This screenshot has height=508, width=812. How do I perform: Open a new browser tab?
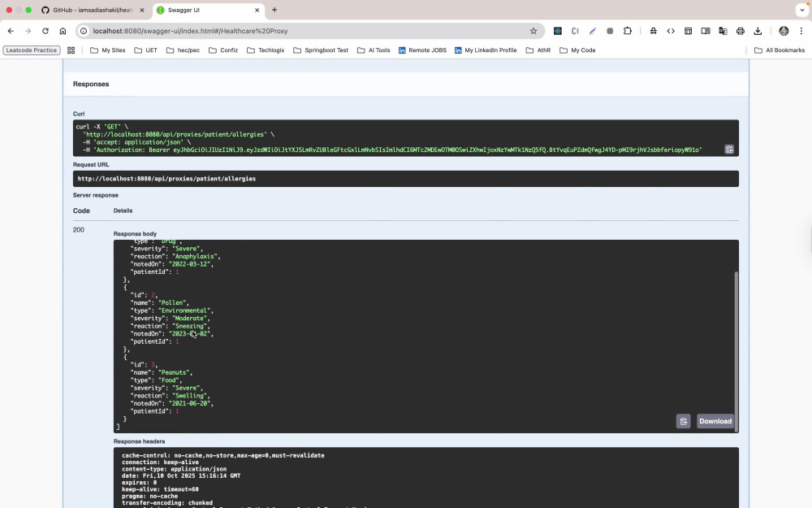274,10
